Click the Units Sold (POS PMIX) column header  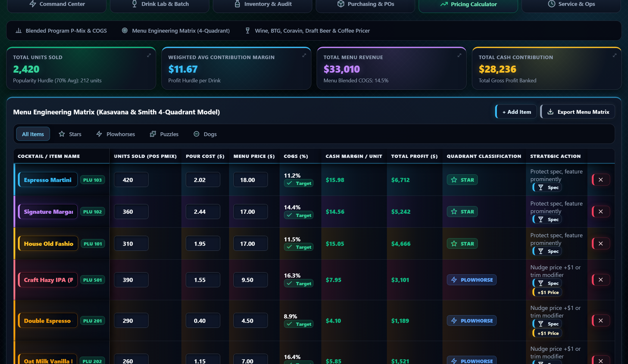145,156
